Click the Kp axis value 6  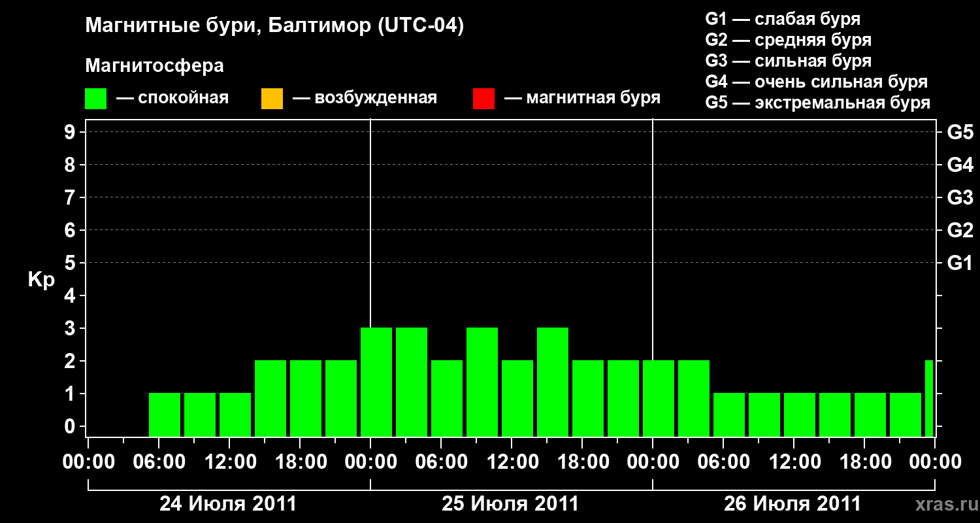pyautogui.click(x=71, y=230)
